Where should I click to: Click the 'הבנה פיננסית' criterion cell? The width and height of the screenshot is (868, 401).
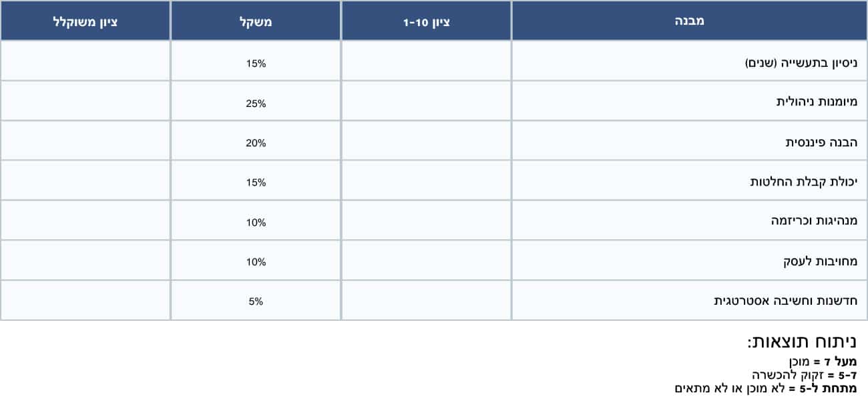[821, 142]
